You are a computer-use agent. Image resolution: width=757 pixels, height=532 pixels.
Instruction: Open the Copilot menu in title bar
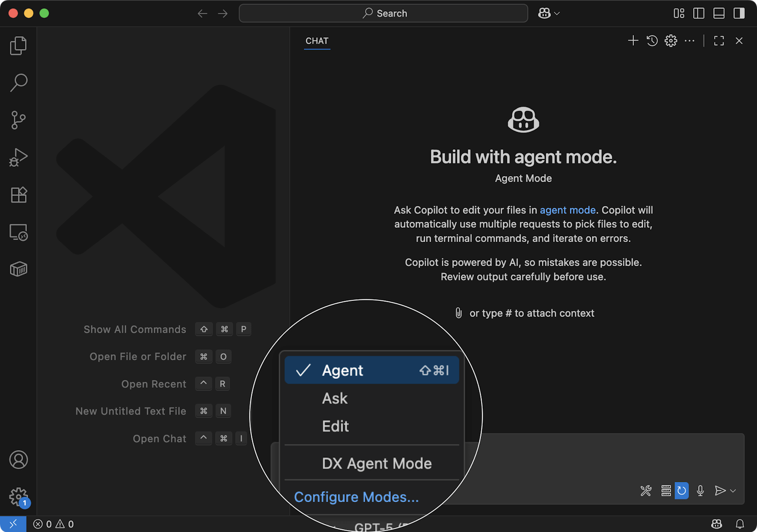[x=548, y=13]
